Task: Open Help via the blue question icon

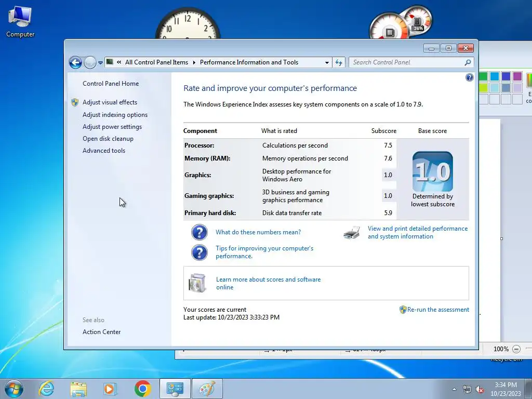Action: (469, 78)
